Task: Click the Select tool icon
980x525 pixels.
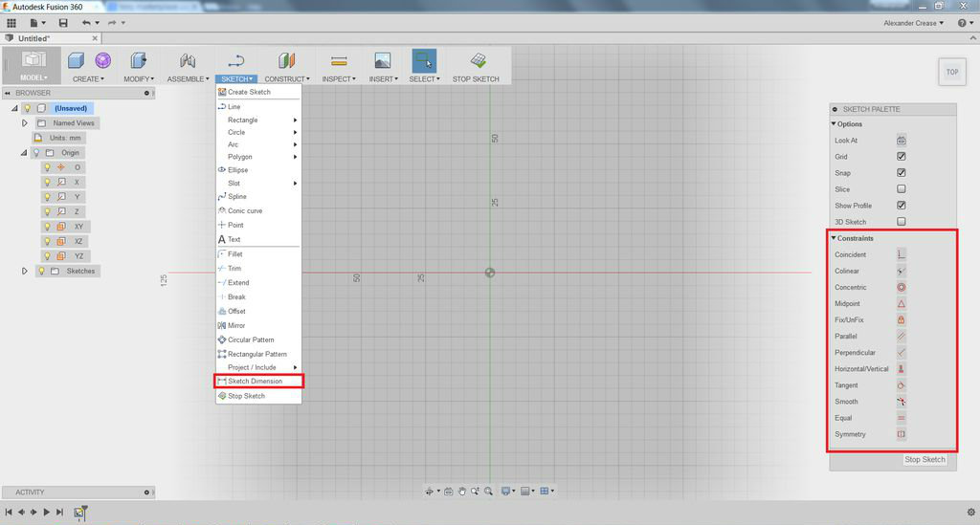Action: coord(424,60)
